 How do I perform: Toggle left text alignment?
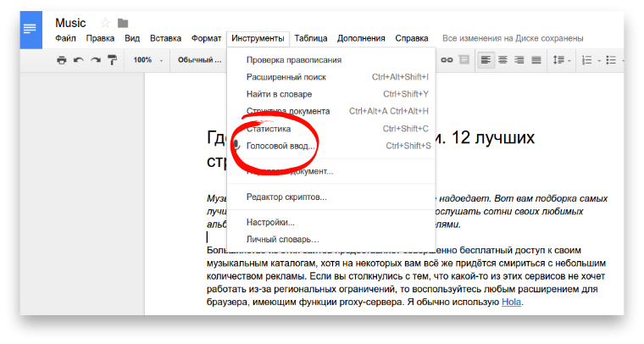(486, 60)
